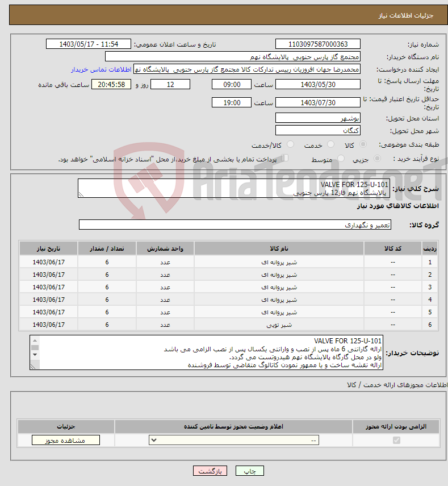
Task: Click the quantity 6 in row 3
Action: point(107,287)
